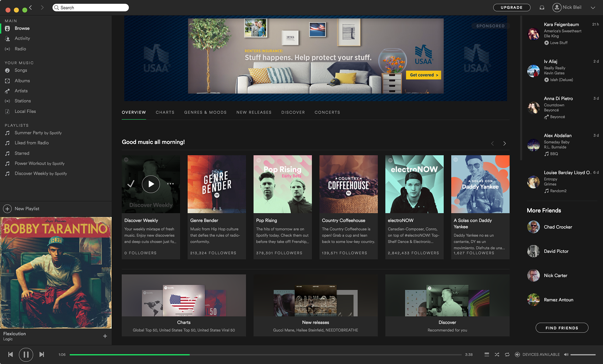Open the Genre Bender playlist cover

tap(217, 184)
